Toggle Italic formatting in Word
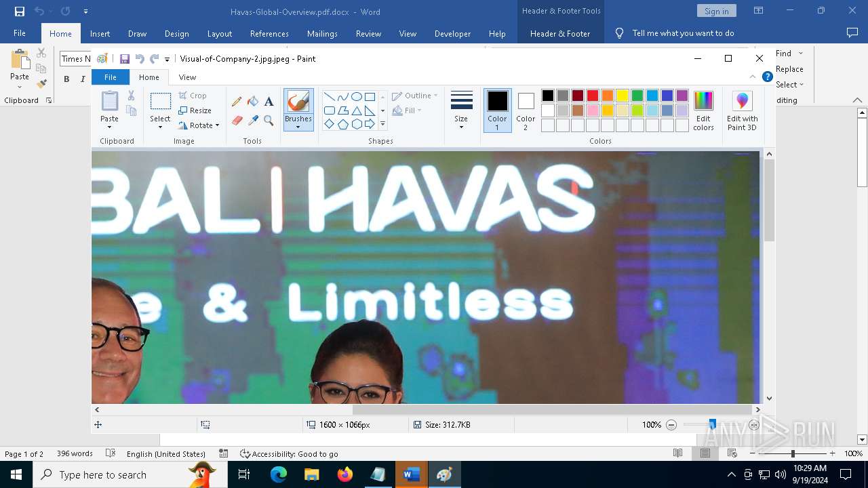The width and height of the screenshot is (868, 488). (x=83, y=79)
